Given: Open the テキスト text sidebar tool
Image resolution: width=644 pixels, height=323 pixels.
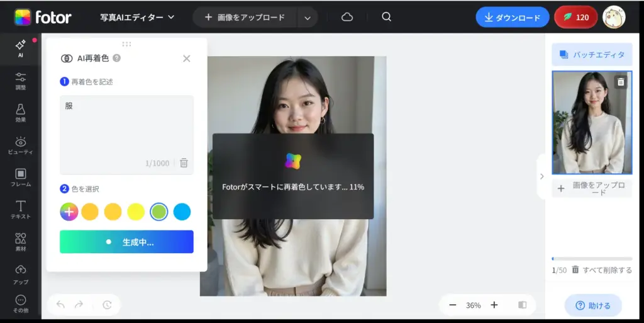Looking at the screenshot, I should (20, 210).
